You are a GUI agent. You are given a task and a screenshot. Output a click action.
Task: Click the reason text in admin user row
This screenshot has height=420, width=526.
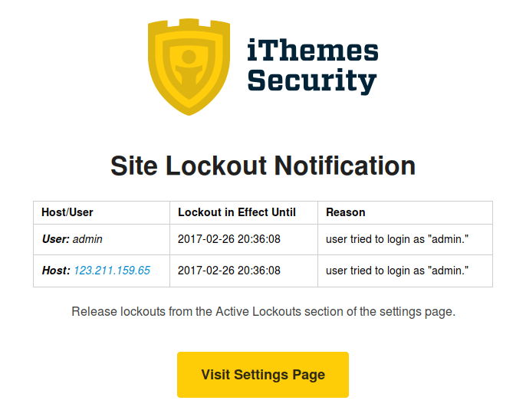397,239
